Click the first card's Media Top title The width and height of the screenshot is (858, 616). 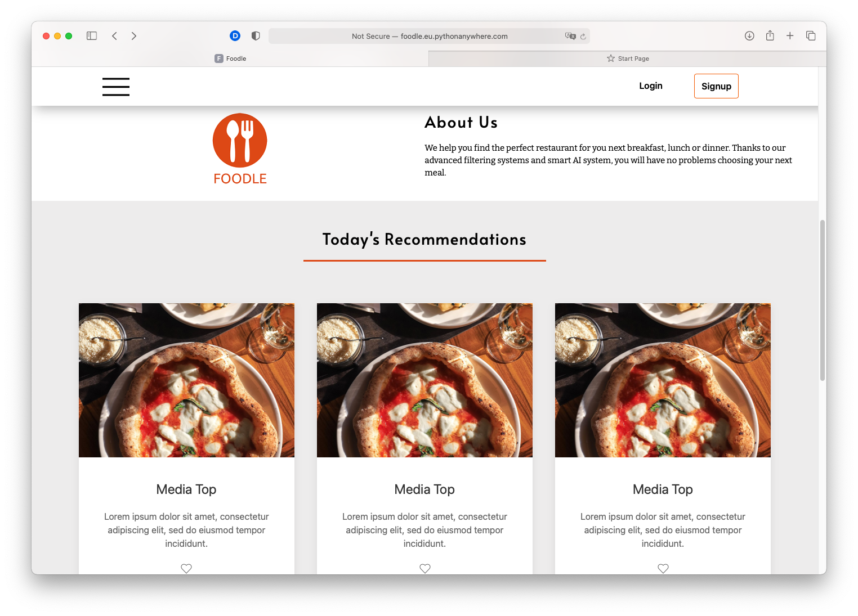click(x=186, y=489)
